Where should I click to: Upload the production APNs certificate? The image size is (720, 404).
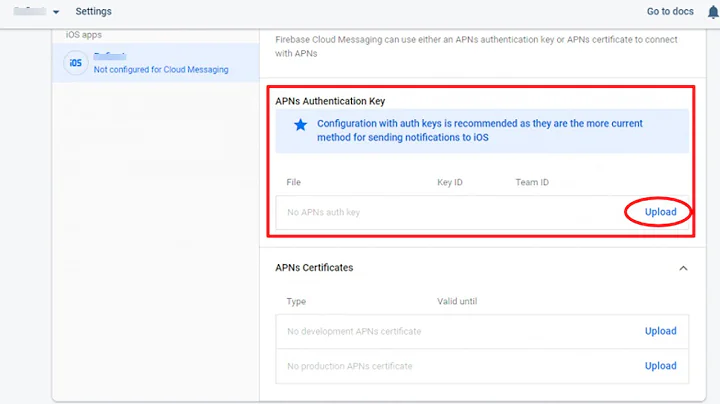click(x=660, y=366)
